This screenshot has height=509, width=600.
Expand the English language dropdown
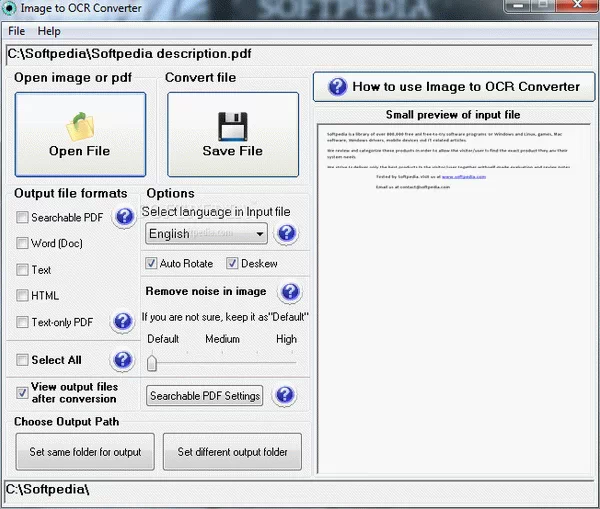coord(206,233)
